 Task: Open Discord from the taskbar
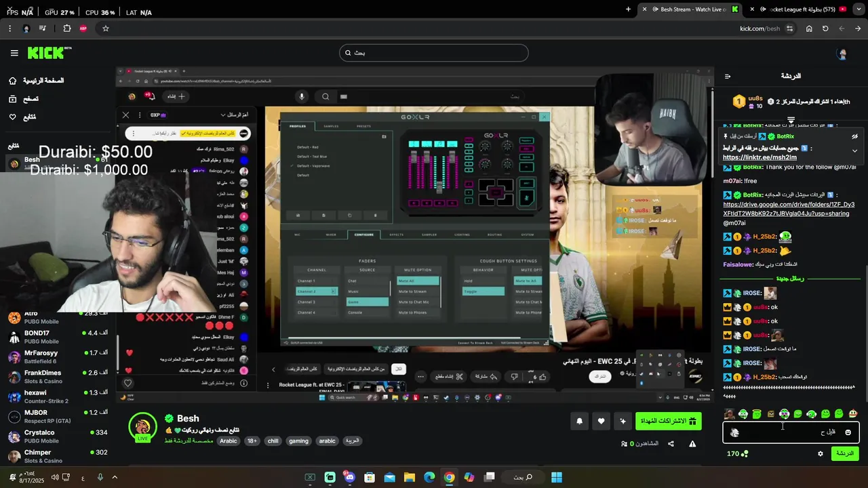pos(349,477)
